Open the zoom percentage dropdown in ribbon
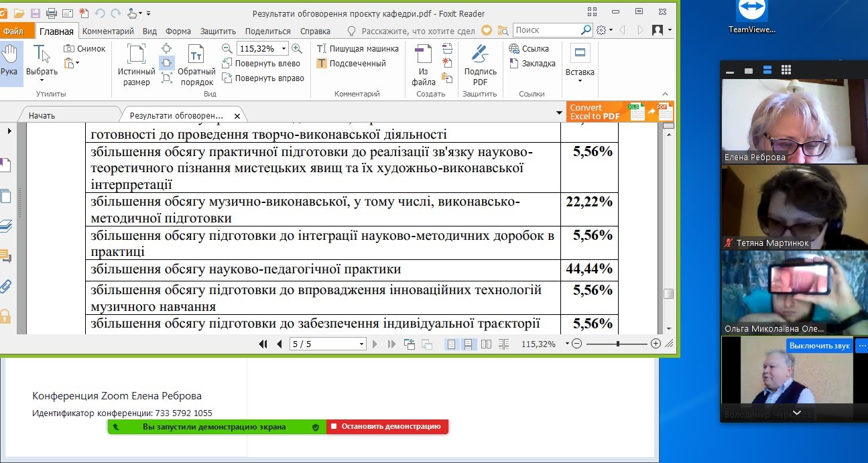 click(284, 48)
